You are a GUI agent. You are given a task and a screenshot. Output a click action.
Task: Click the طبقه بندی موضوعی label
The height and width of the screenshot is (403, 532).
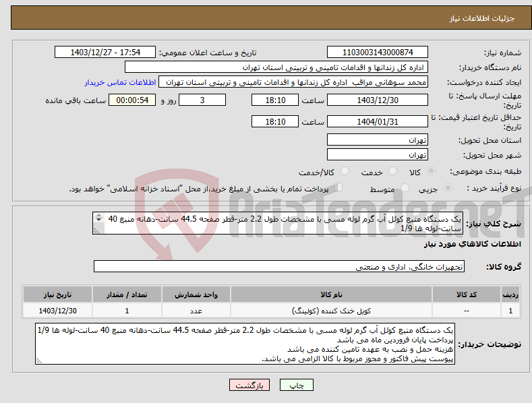[485, 172]
